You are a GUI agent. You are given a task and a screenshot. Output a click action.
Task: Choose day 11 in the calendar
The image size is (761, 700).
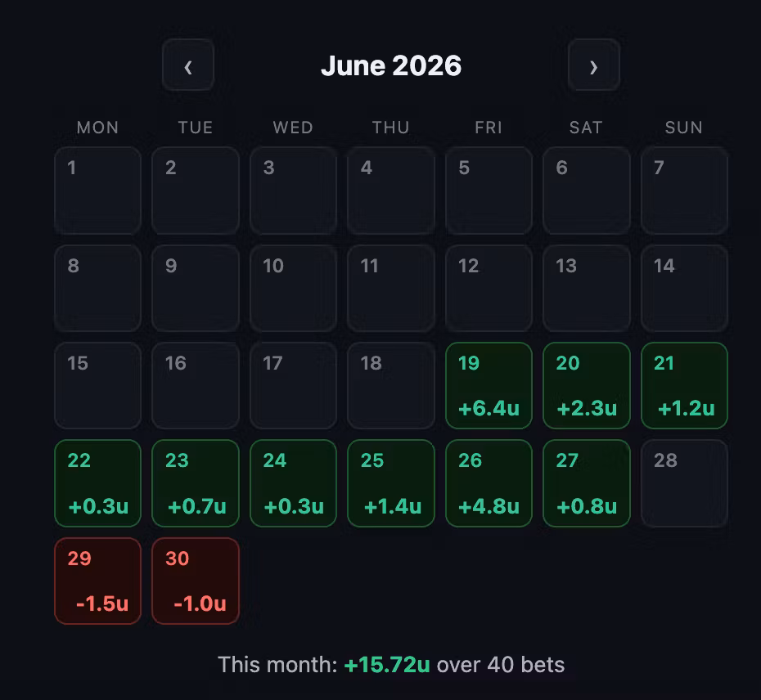(x=391, y=288)
